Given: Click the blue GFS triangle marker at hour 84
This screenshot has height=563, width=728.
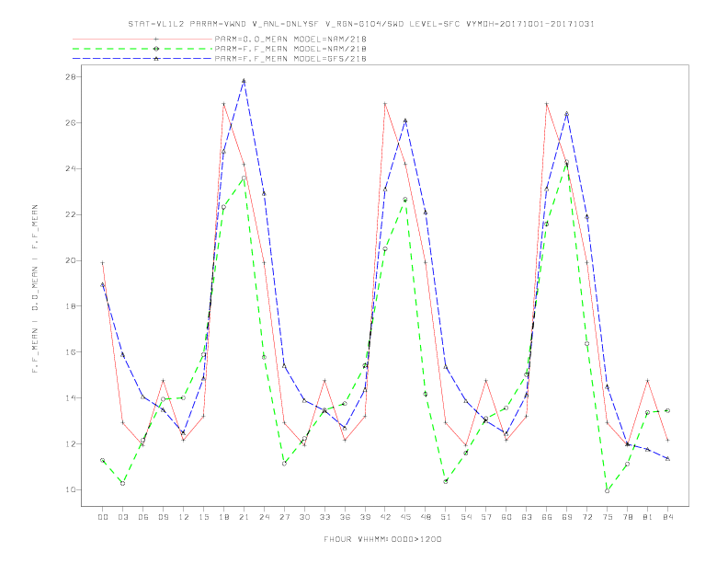Looking at the screenshot, I should click(x=668, y=458).
